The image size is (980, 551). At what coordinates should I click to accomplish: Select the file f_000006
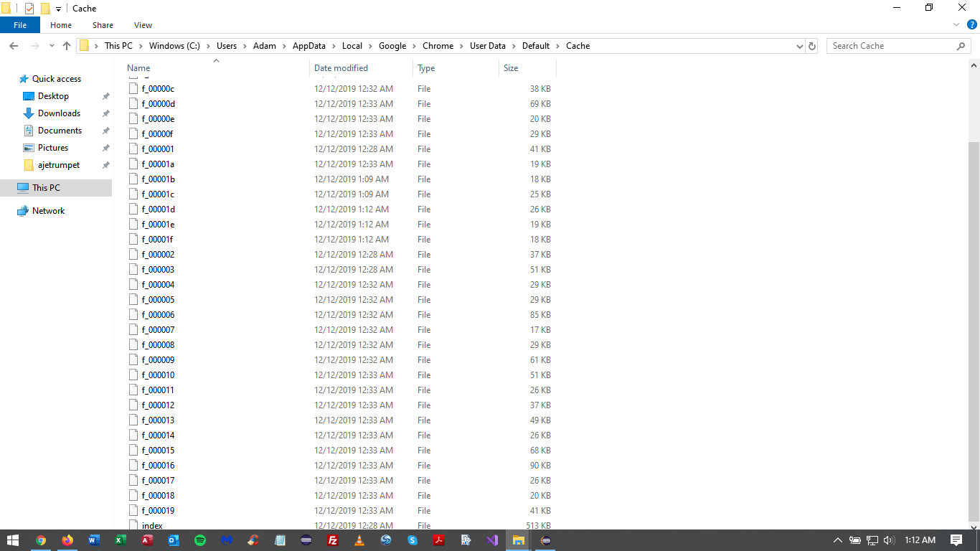click(158, 315)
